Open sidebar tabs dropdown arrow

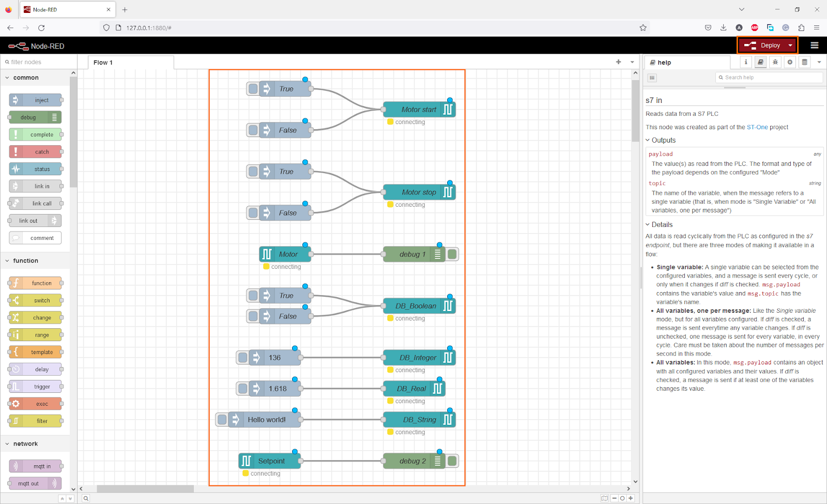[x=819, y=62]
